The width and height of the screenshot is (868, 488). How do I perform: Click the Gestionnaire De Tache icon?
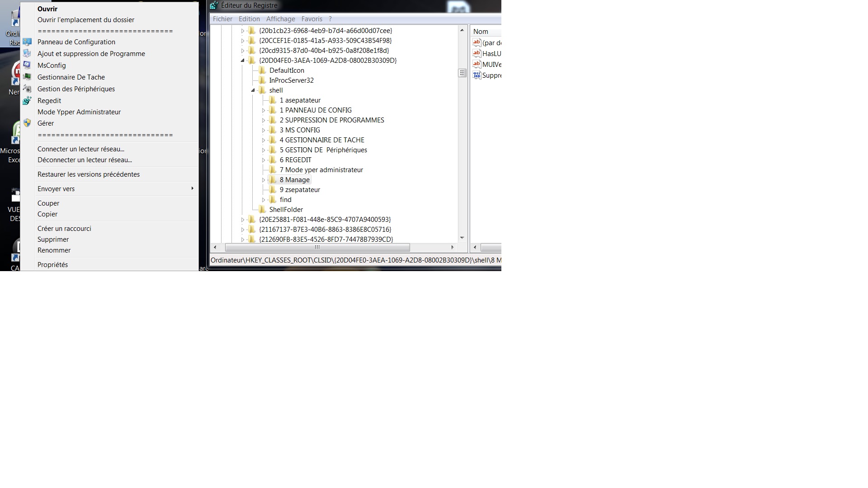[x=27, y=77]
